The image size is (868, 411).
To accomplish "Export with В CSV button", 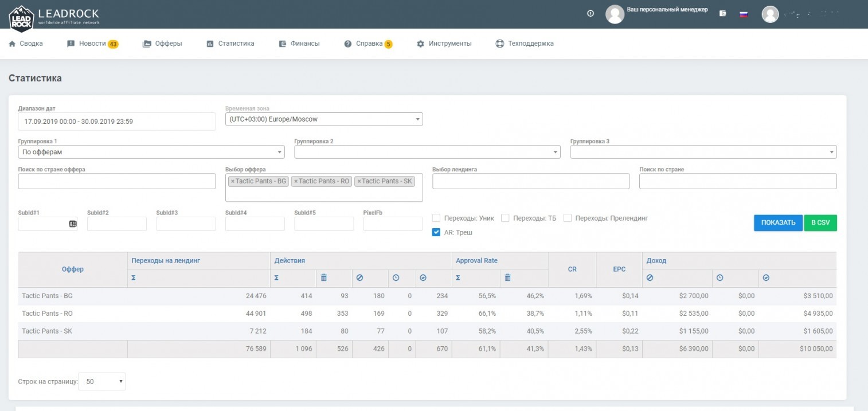I will (820, 223).
